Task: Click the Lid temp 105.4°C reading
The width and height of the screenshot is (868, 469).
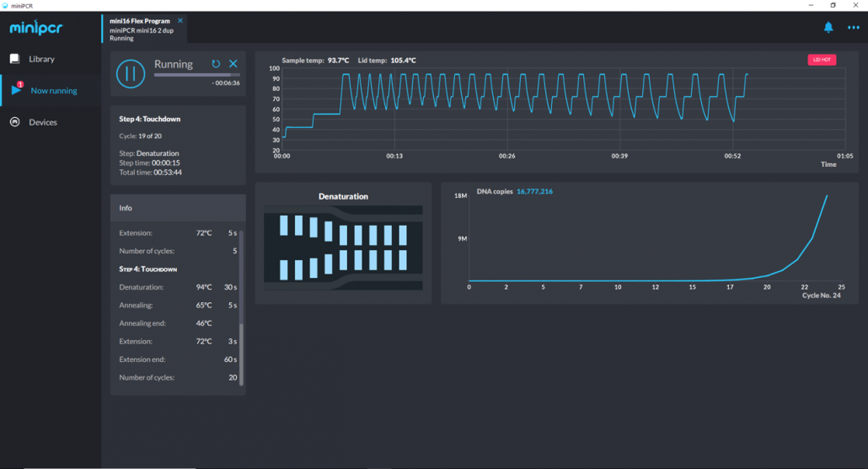Action: pos(387,61)
